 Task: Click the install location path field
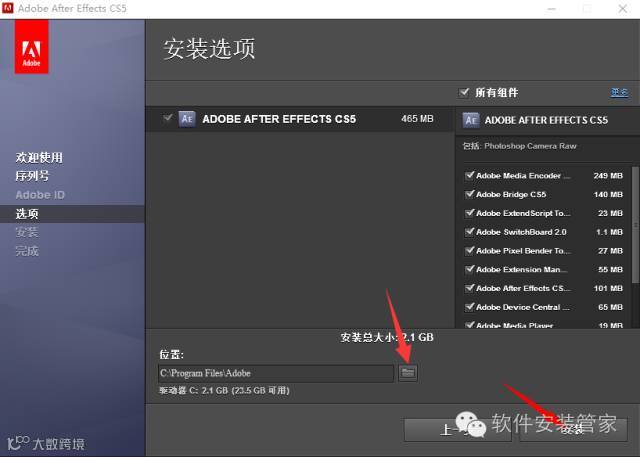click(276, 373)
